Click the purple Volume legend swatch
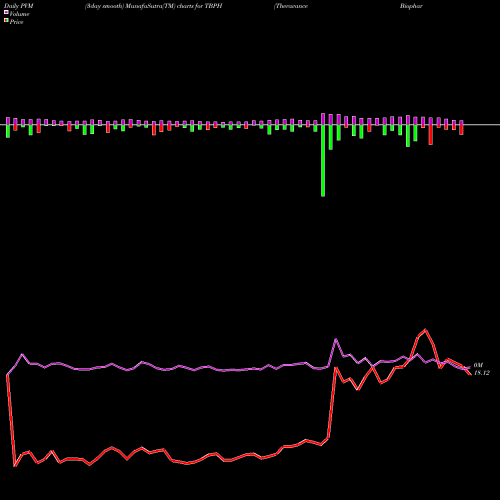The image size is (500, 500). (6, 13)
